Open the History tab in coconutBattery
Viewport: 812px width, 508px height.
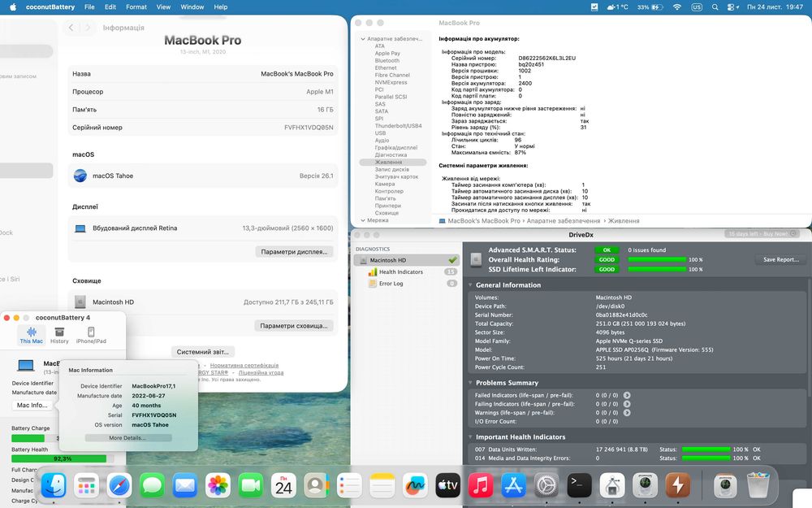click(x=59, y=336)
